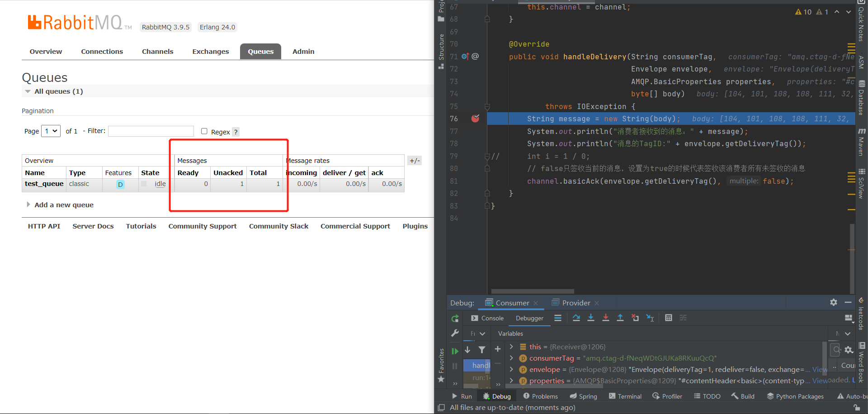Open Plugins footer link

[415, 226]
